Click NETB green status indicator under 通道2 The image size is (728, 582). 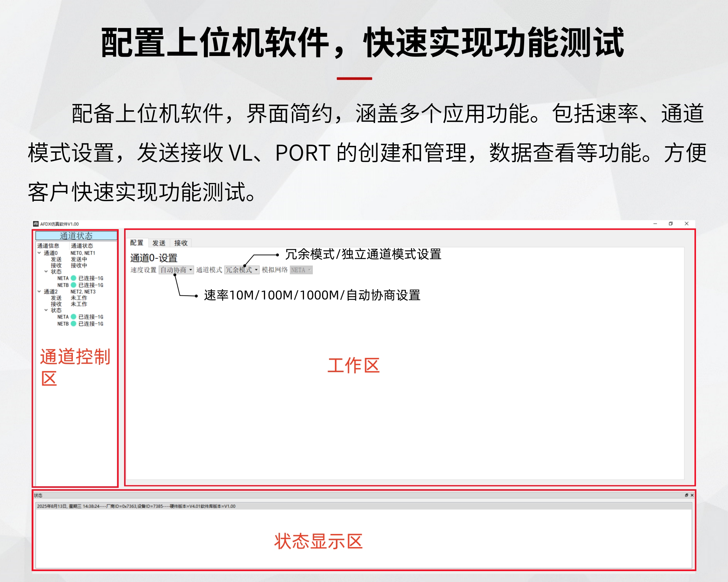(74, 324)
